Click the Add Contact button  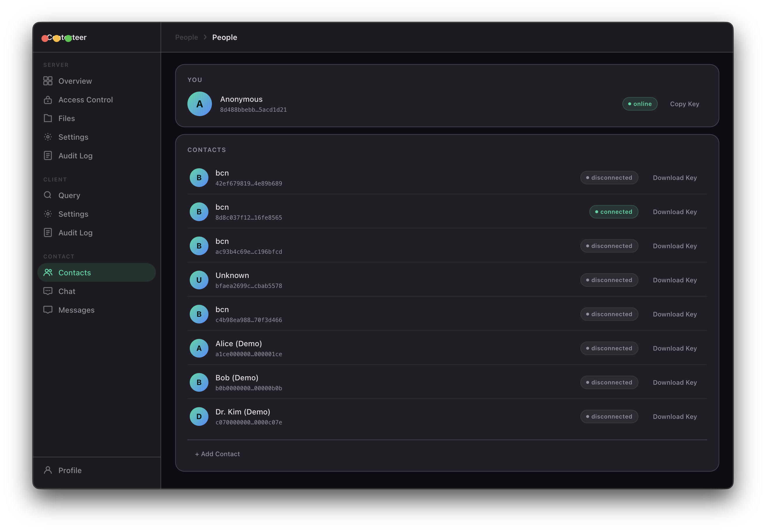point(217,454)
